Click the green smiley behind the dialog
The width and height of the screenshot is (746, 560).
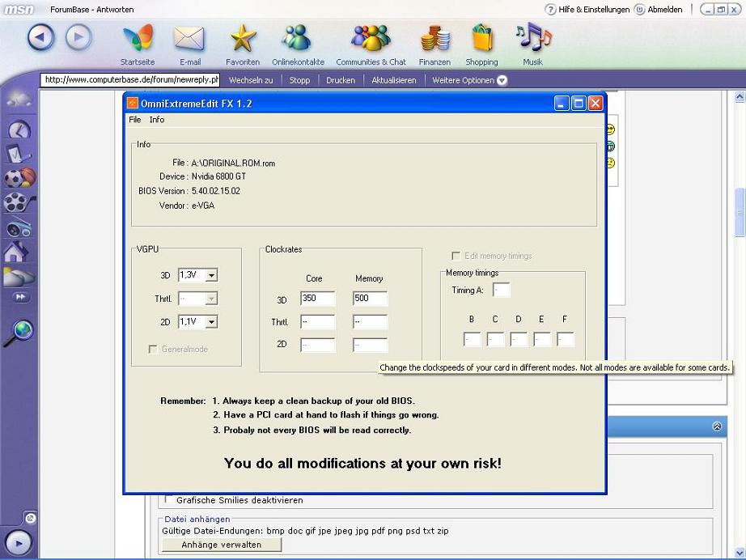[x=610, y=146]
